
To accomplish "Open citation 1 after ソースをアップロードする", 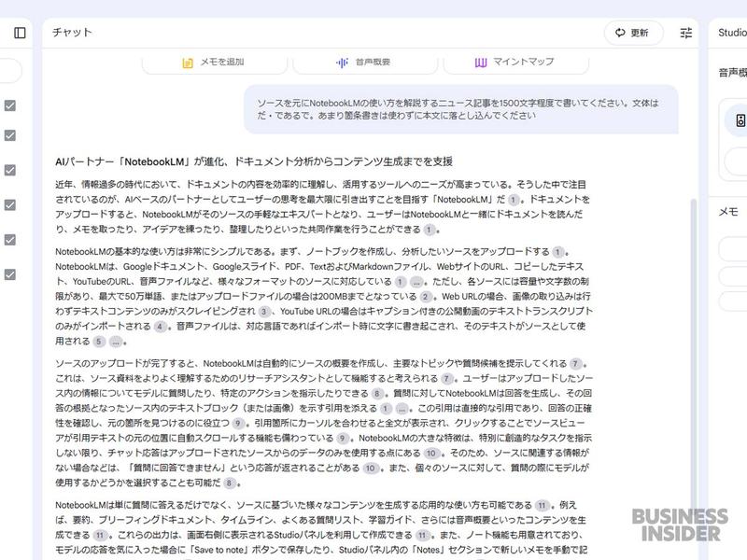I will pyautogui.click(x=557, y=252).
